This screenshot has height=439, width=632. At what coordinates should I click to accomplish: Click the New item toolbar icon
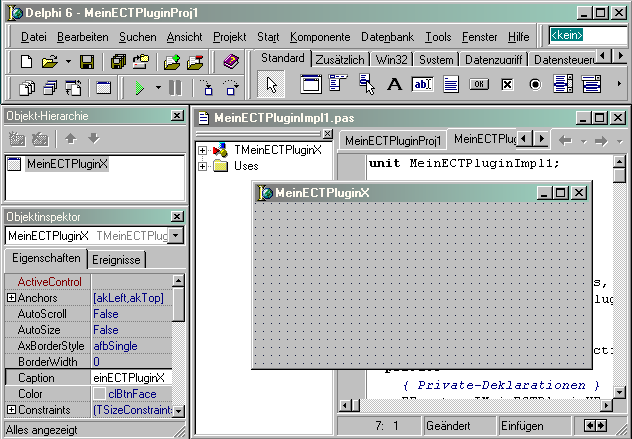[26, 62]
